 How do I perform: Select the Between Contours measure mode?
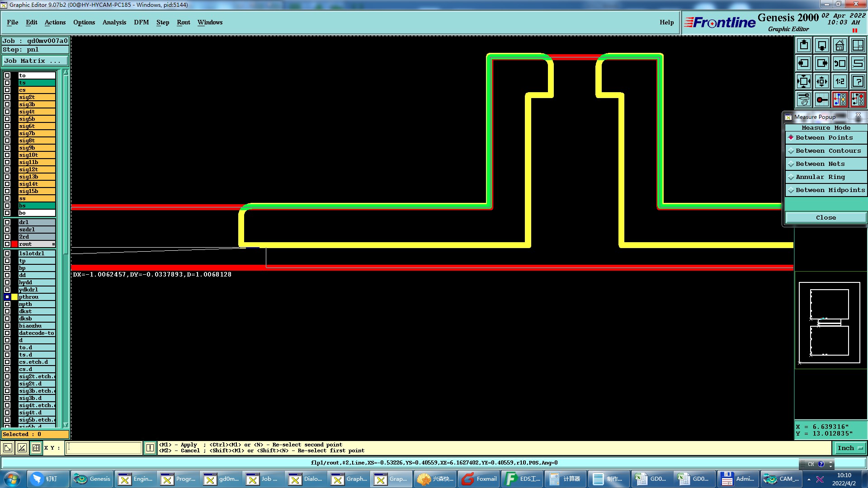pos(828,151)
